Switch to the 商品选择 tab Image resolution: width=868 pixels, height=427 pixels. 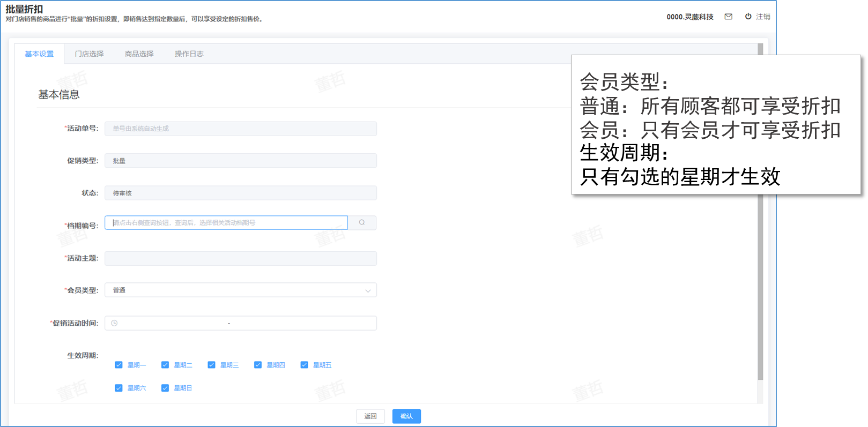click(x=139, y=54)
